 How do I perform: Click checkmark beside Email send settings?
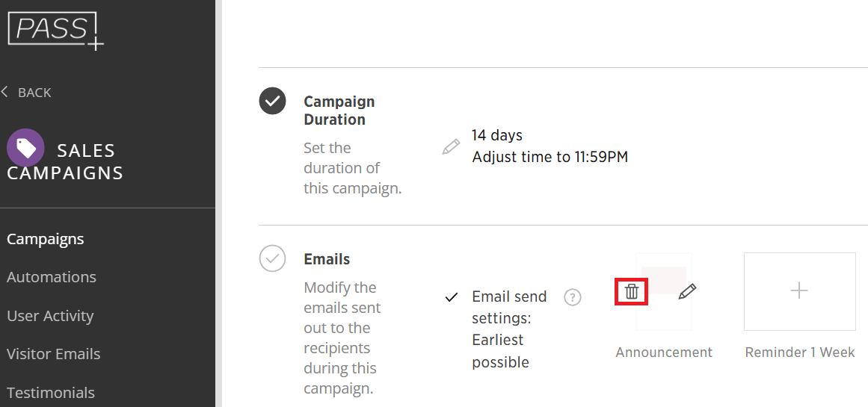452,297
